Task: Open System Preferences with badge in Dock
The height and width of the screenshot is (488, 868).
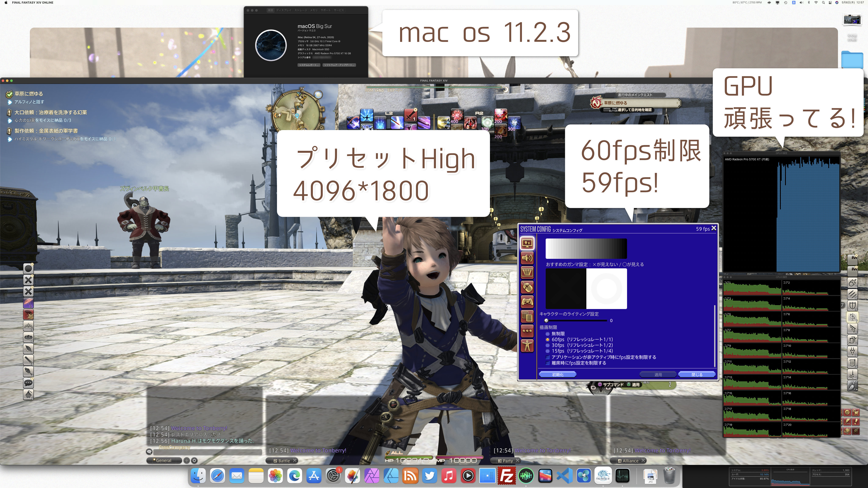Action: pos(333,476)
